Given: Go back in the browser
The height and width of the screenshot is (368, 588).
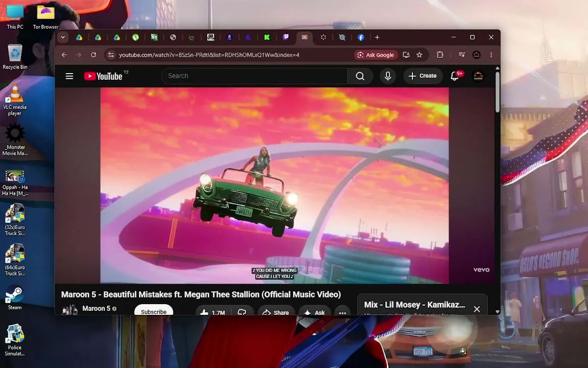Looking at the screenshot, I should (64, 55).
